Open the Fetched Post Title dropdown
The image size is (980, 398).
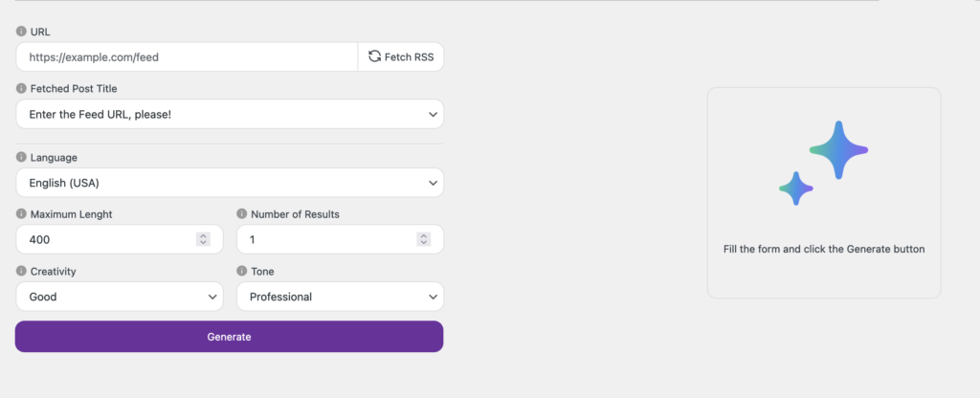point(230,115)
